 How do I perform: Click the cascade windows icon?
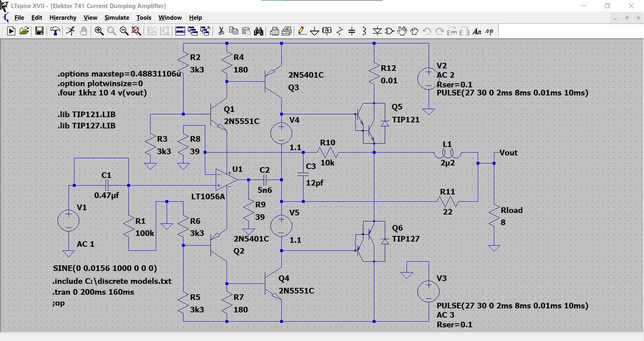[x=193, y=31]
